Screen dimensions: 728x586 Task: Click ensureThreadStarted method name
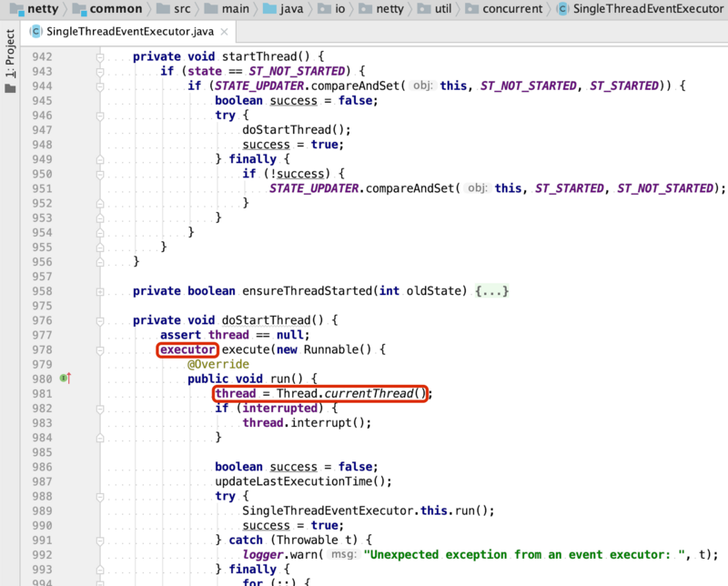[x=307, y=291]
